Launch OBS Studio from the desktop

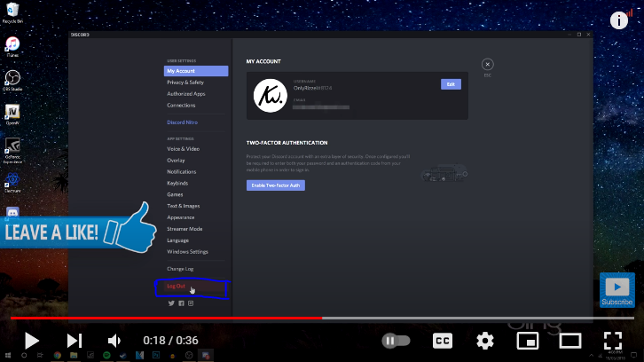tap(12, 81)
